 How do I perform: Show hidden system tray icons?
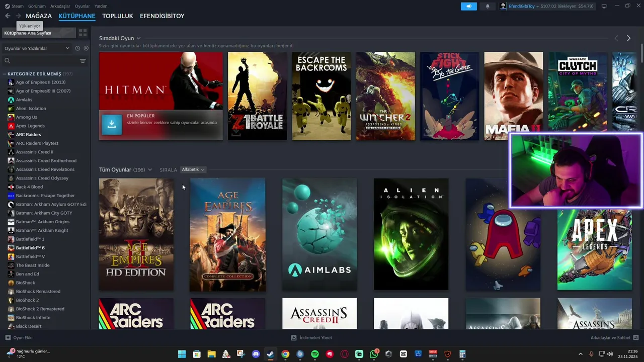coord(580,354)
